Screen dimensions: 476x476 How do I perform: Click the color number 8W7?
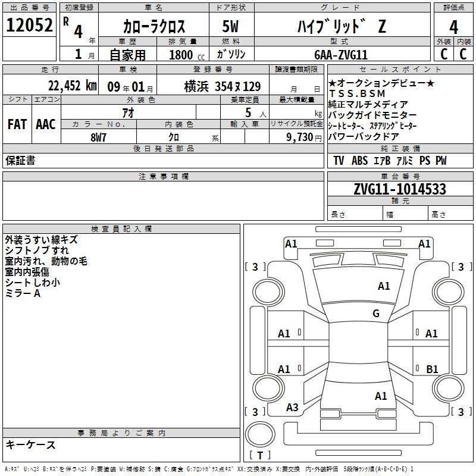click(98, 137)
